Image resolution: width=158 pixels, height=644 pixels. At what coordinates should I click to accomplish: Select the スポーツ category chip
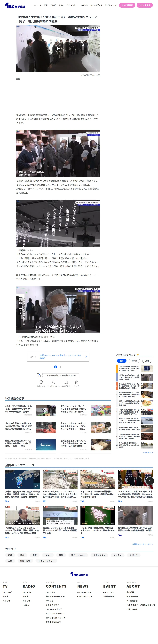pos(134,555)
